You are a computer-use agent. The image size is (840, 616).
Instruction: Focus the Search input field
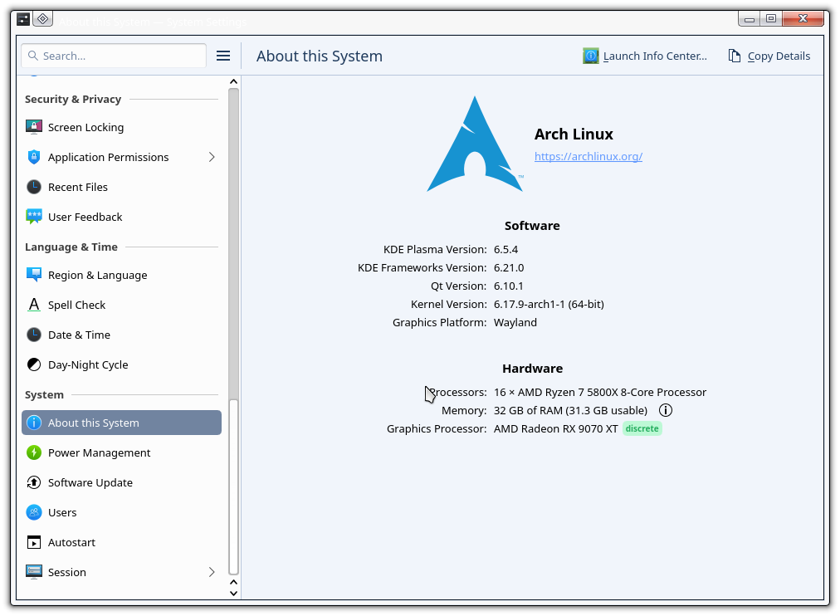click(114, 56)
